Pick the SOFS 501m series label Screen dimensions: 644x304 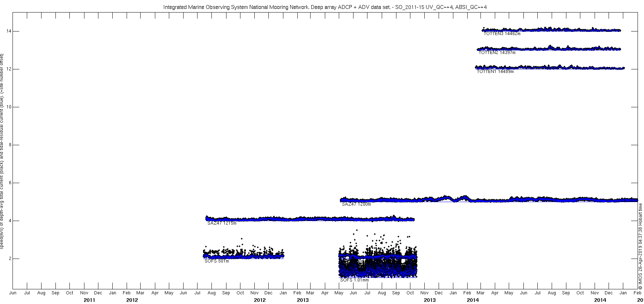(x=216, y=261)
